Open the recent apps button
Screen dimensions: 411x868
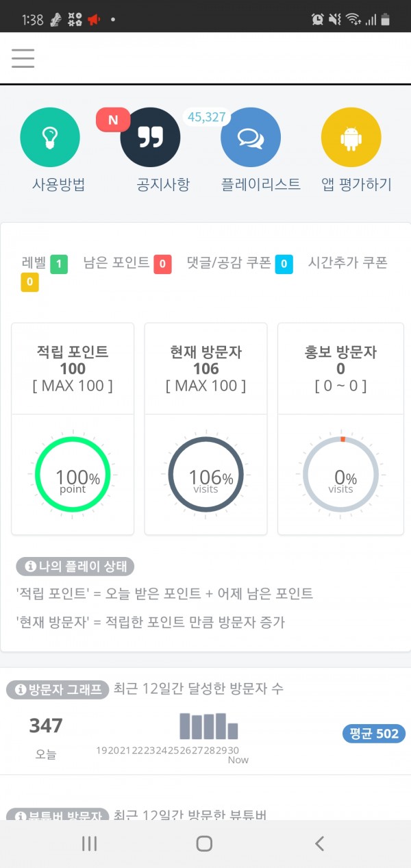[90, 843]
